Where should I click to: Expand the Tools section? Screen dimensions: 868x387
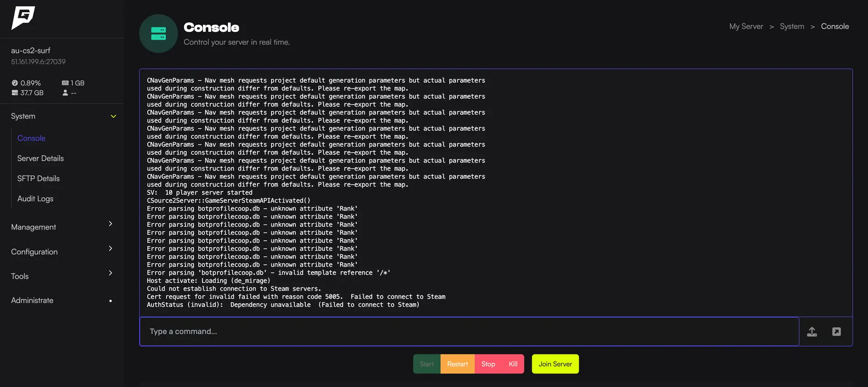(110, 273)
